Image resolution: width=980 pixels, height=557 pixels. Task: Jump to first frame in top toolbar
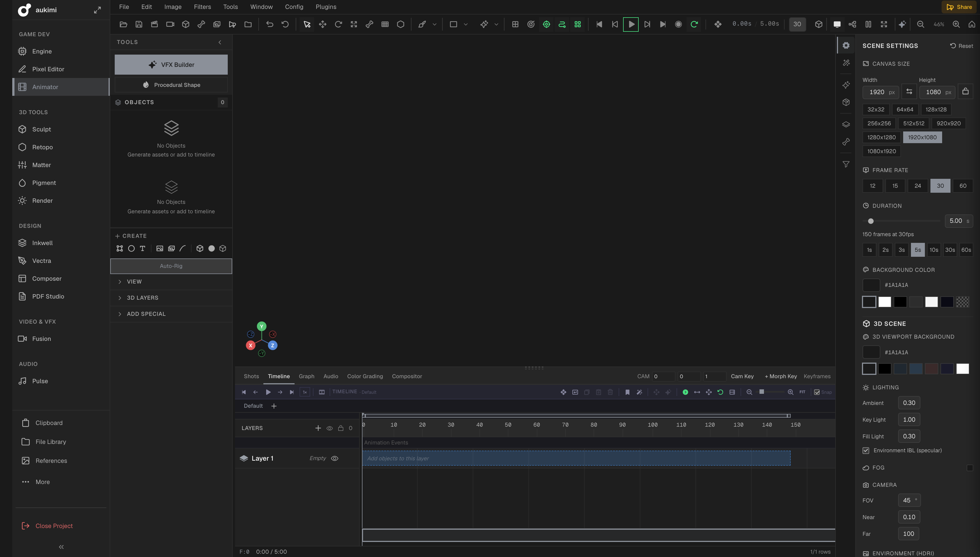[x=599, y=24]
